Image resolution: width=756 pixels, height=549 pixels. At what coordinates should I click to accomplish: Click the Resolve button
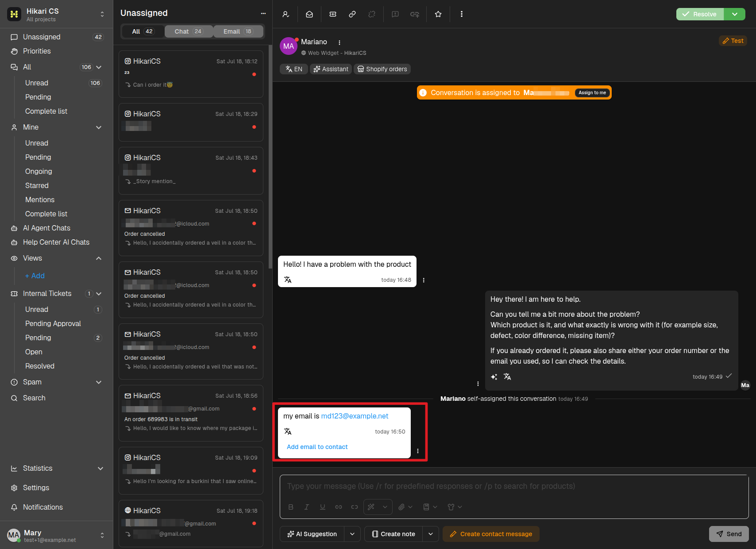700,14
